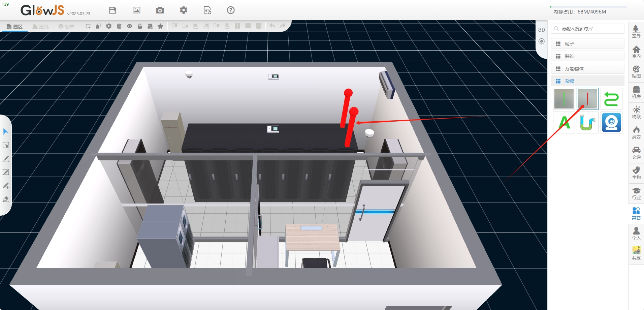Open the help question mark icon
The image size is (644, 310).
click(231, 10)
